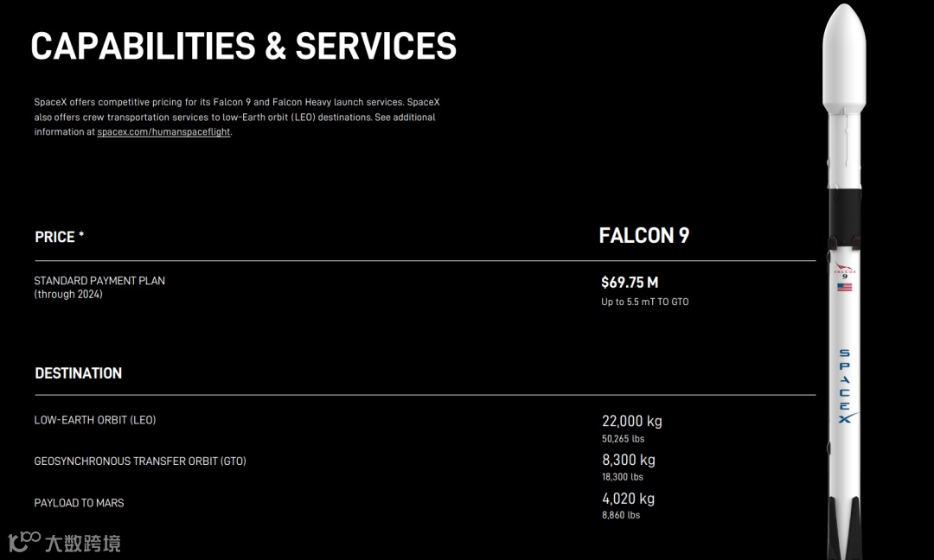
Task: Click the LOW-EARTH ORBIT (LEO) row label
Action: (x=95, y=420)
